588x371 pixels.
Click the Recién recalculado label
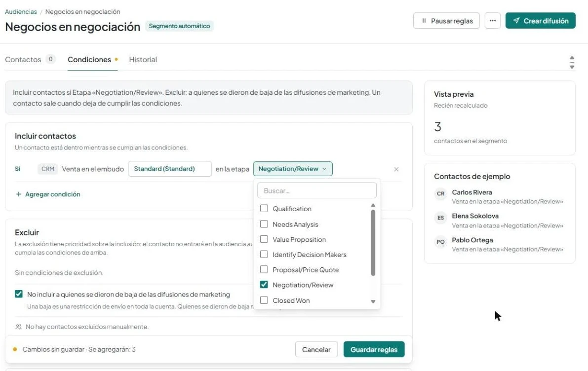(461, 105)
